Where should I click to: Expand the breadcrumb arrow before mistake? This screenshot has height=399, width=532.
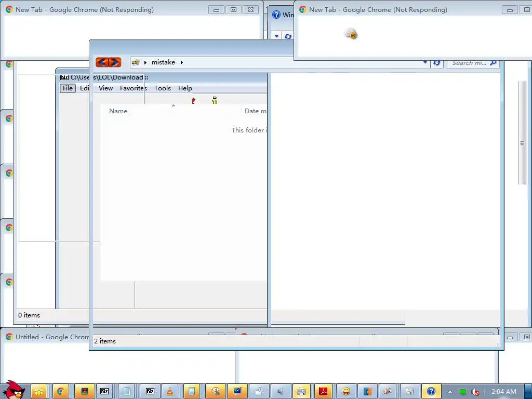pyautogui.click(x=145, y=62)
